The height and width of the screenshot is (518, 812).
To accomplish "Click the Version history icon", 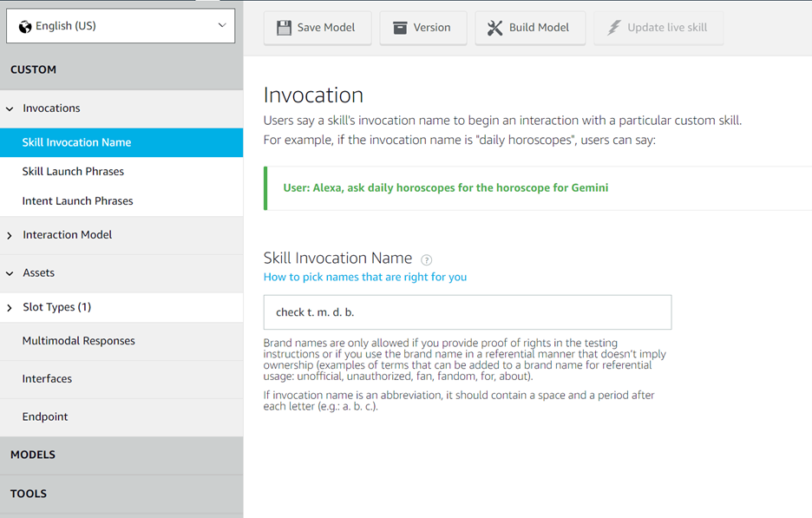I will 401,27.
